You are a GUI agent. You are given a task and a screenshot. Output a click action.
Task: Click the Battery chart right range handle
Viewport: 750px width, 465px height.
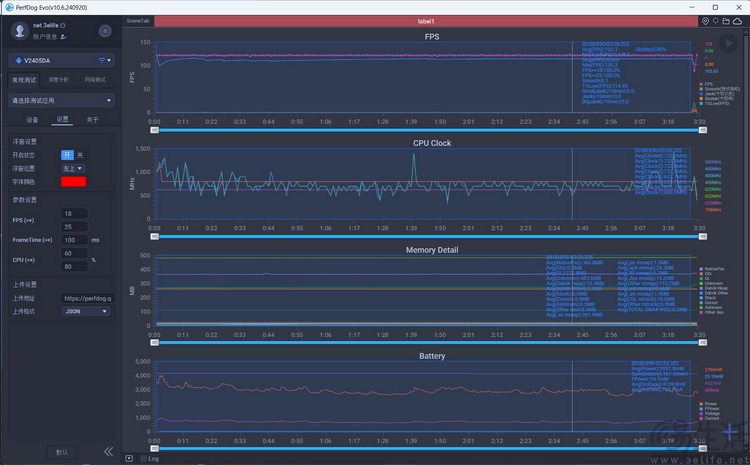(x=703, y=448)
